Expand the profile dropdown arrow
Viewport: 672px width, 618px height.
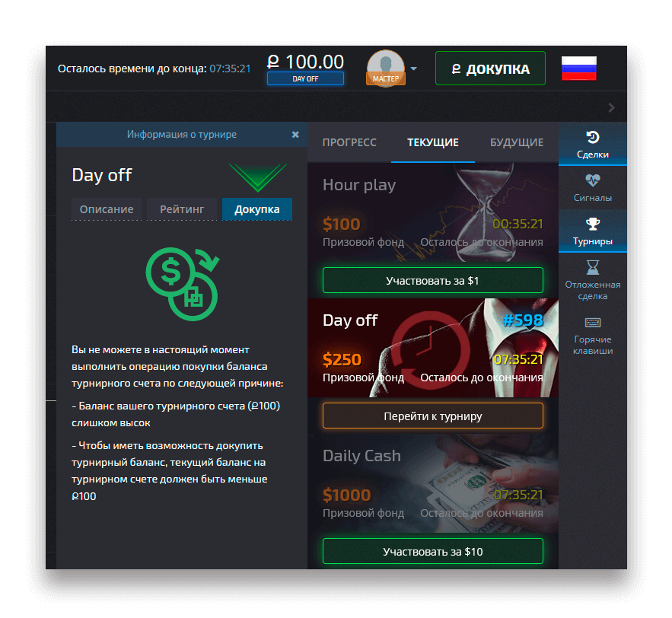(x=413, y=68)
